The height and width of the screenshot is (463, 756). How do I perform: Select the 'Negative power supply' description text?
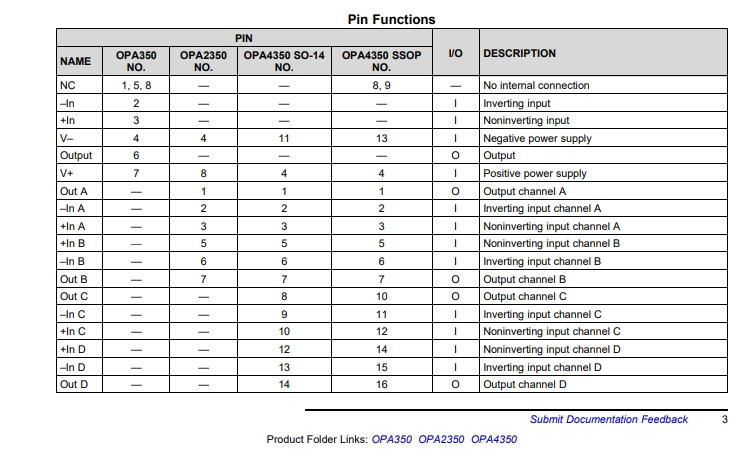coord(537,138)
